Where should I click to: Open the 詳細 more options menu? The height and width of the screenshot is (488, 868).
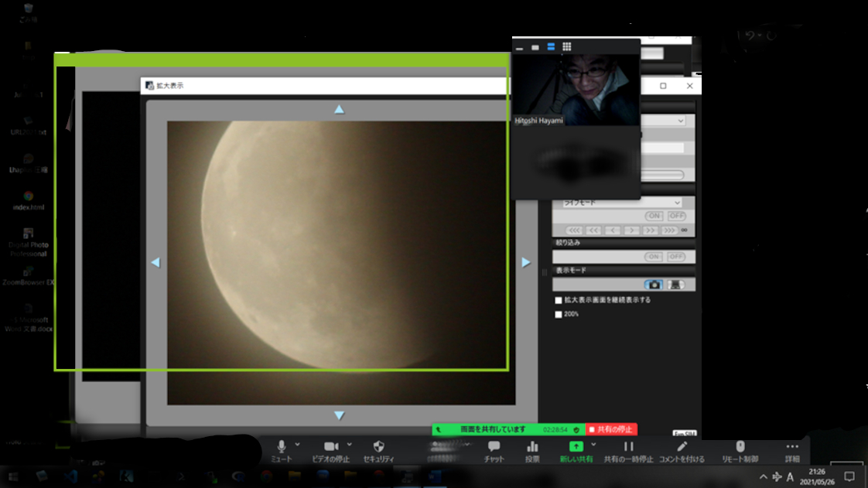(792, 448)
